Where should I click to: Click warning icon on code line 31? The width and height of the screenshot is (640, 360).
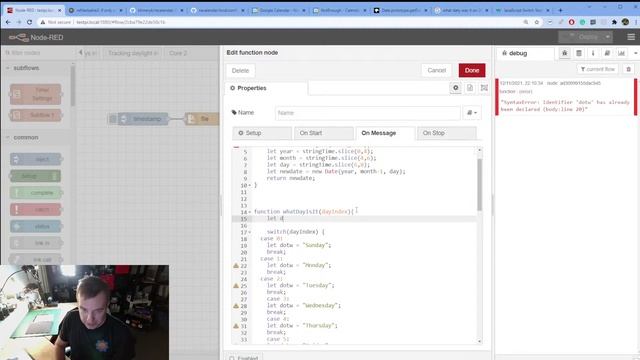[x=236, y=326]
